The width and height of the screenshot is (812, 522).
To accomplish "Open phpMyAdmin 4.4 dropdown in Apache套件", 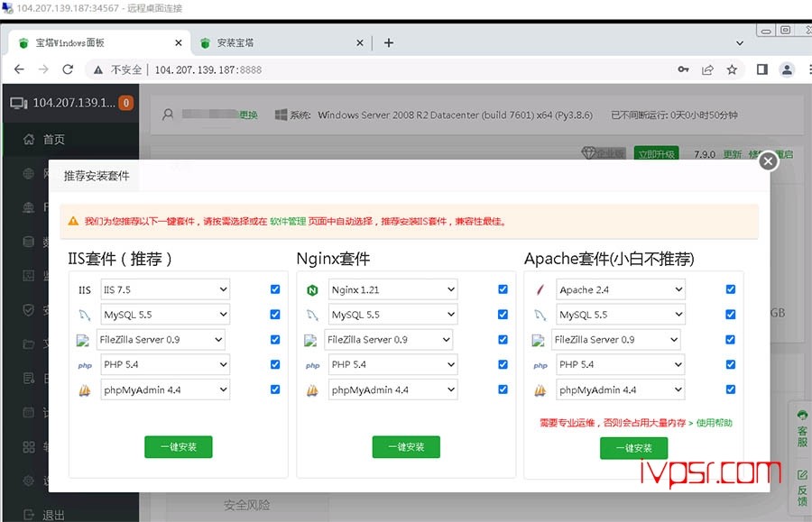I will coord(621,389).
